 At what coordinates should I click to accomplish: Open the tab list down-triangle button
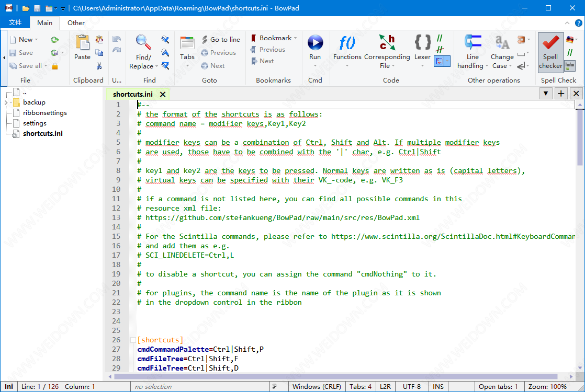[x=546, y=94]
